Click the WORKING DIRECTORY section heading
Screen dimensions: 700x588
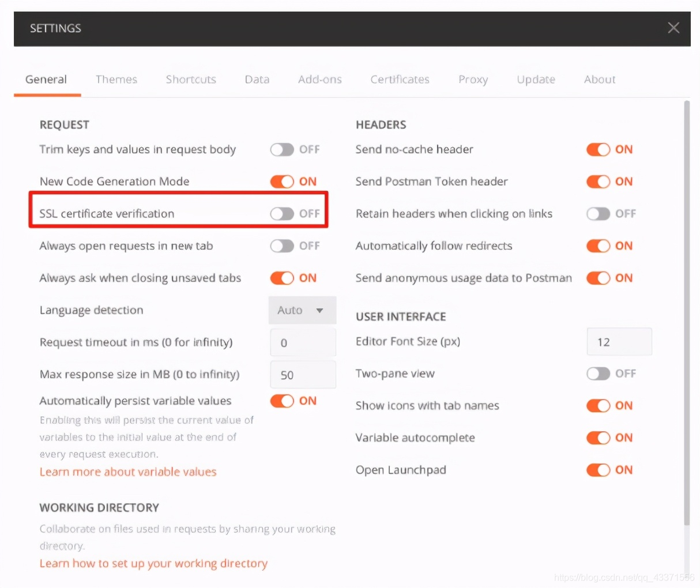99,508
